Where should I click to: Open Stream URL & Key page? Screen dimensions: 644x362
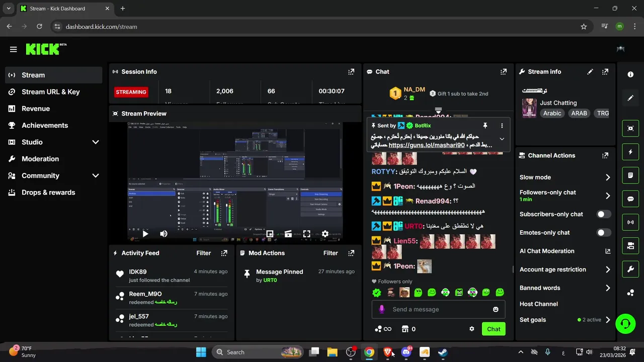pyautogui.click(x=54, y=92)
